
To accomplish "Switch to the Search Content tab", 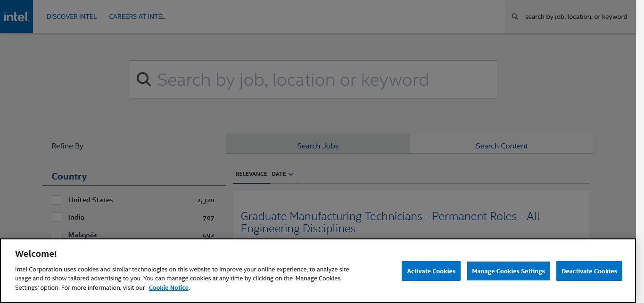I will click(502, 146).
